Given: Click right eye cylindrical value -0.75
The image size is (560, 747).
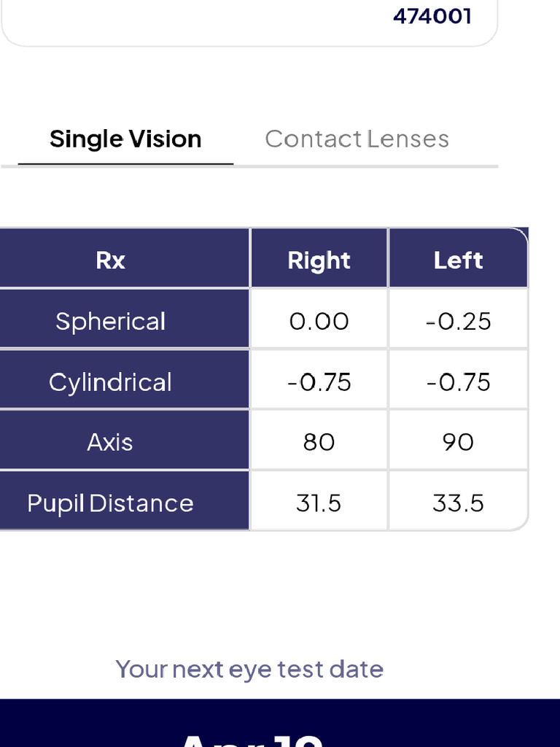Looking at the screenshot, I should 319,382.
